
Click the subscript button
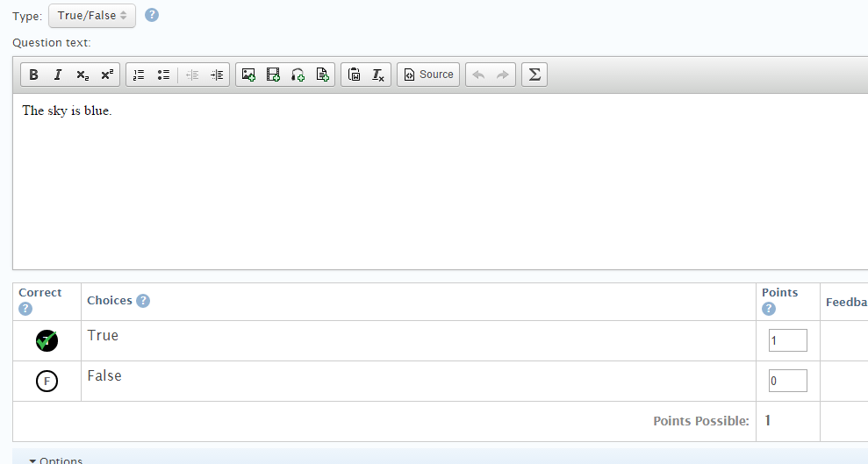pos(82,75)
